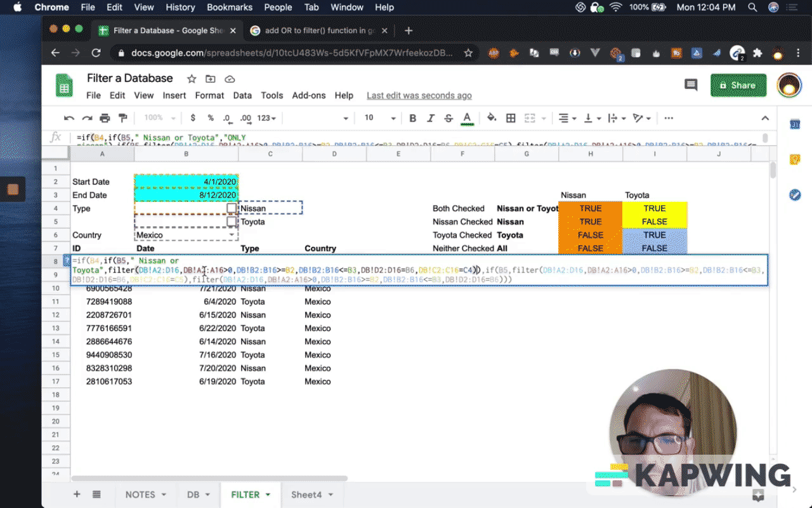812x508 pixels.
Task: Open Chrome extensions puzzle icon
Action: pyautogui.click(x=757, y=53)
